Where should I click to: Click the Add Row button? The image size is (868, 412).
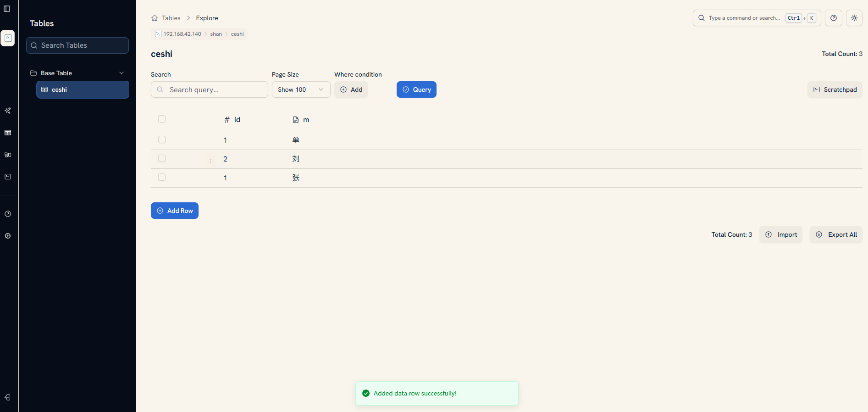pos(175,211)
